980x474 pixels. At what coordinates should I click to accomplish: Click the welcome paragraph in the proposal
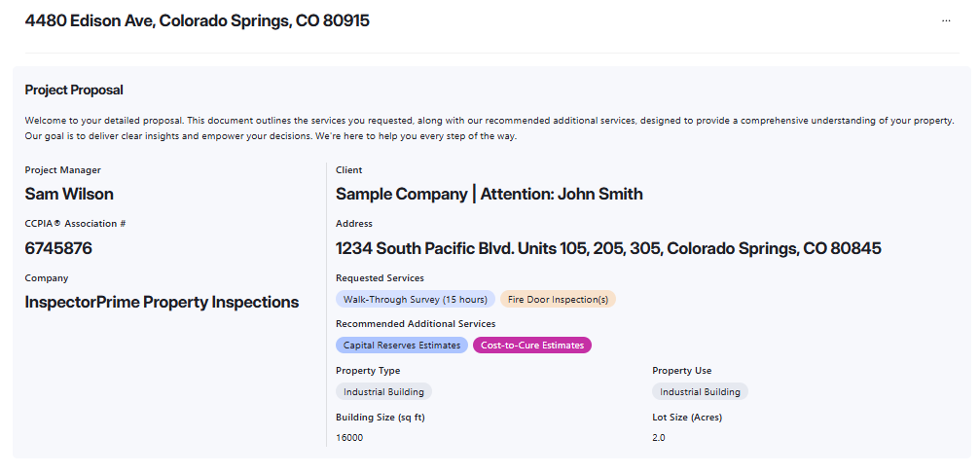[489, 128]
